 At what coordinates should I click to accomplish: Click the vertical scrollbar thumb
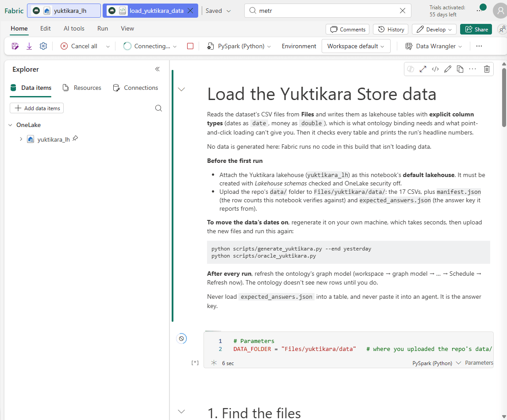coord(504,97)
